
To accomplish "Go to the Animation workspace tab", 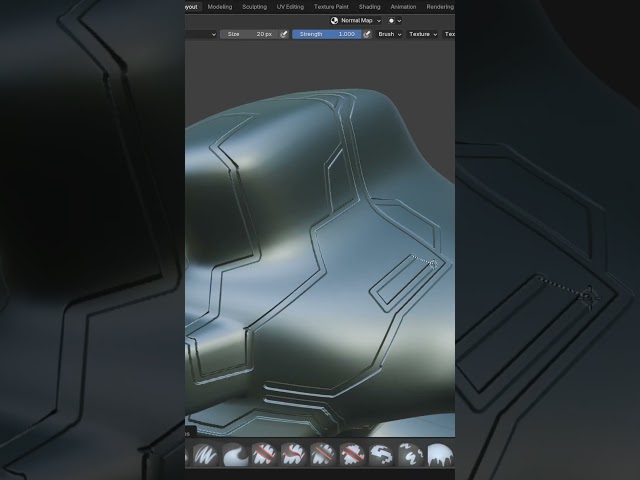I will click(403, 7).
